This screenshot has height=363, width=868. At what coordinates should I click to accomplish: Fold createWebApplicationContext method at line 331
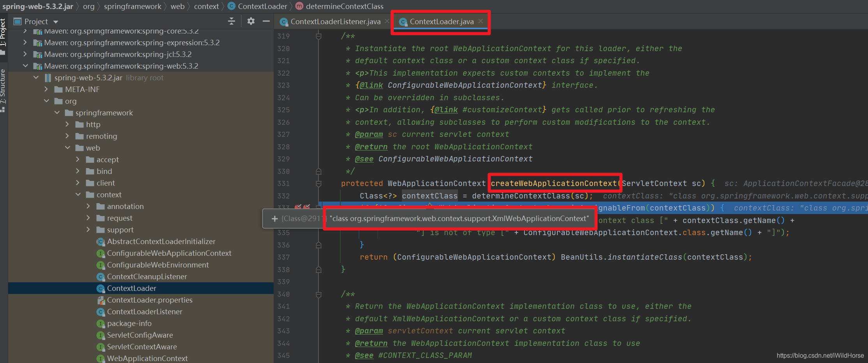(318, 184)
